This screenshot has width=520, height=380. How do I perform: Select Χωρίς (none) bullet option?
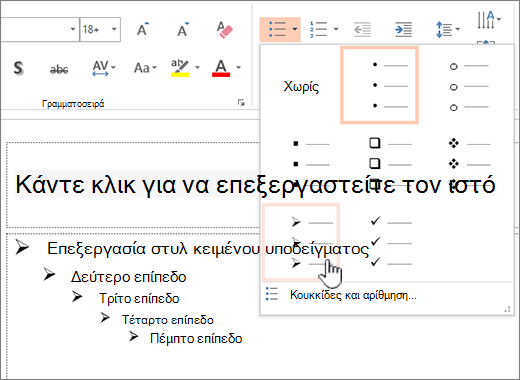(301, 86)
